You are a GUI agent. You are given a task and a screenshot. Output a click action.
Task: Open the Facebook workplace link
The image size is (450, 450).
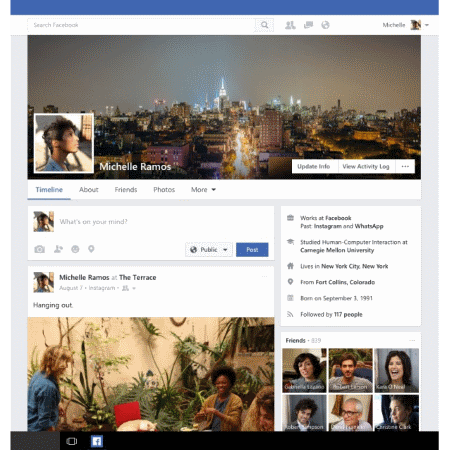(338, 218)
